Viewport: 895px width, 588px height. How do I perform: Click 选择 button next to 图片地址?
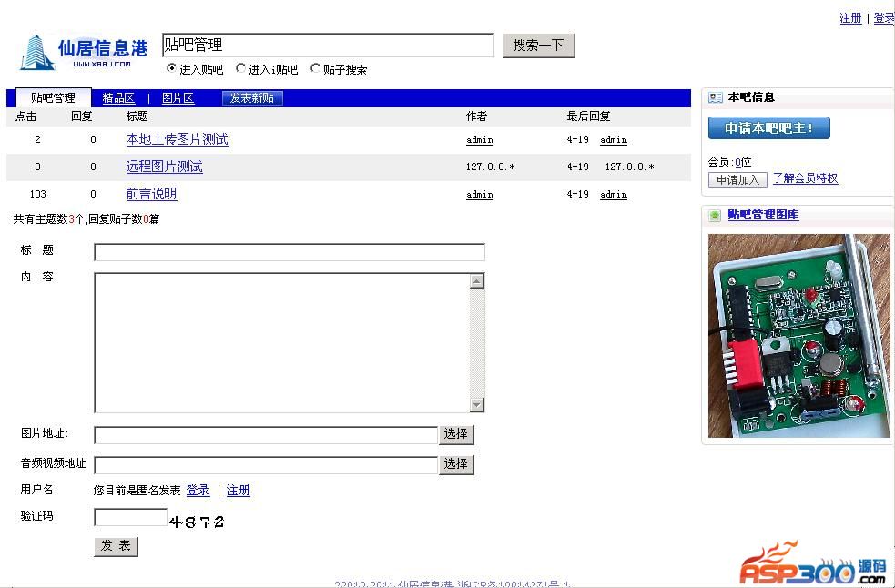coord(456,434)
